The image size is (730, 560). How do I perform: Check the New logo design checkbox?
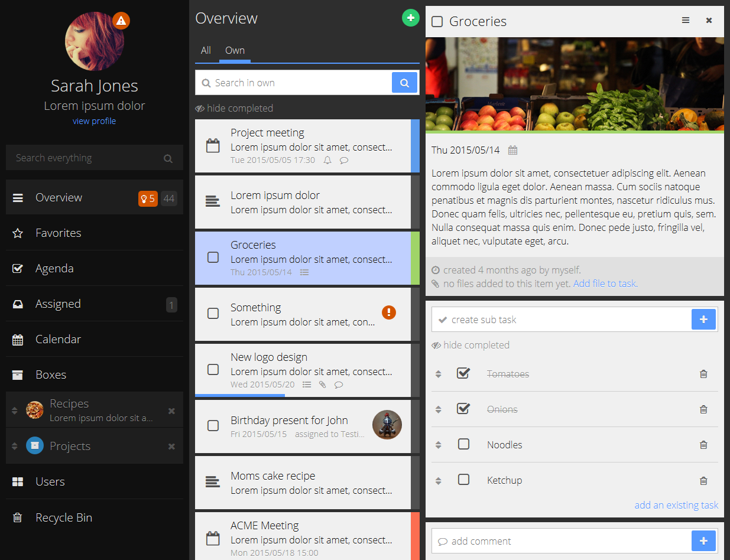(x=213, y=369)
